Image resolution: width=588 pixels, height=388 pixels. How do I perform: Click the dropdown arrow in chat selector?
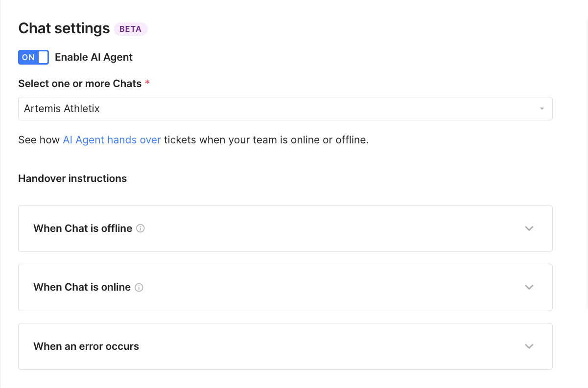[542, 109]
